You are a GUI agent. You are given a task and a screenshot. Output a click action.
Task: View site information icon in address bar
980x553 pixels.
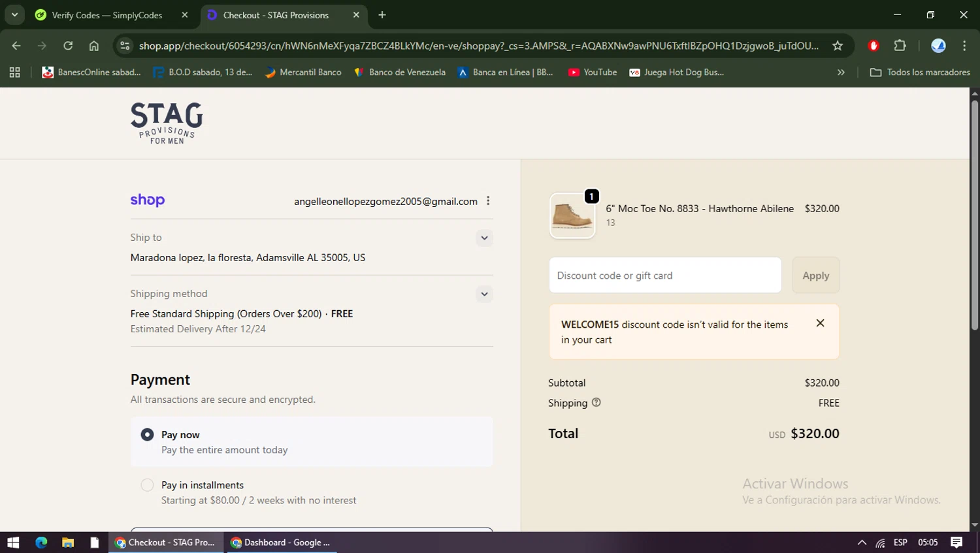tap(125, 46)
